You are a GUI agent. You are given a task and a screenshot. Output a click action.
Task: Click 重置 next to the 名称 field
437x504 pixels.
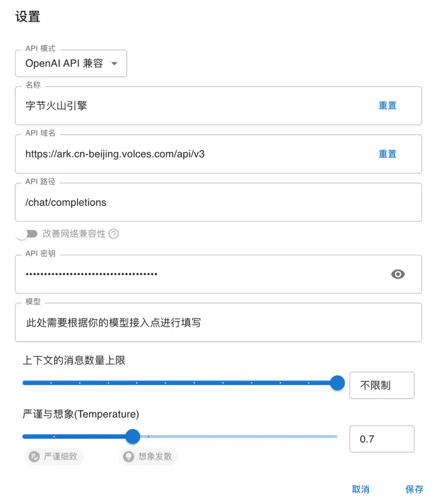coord(387,106)
